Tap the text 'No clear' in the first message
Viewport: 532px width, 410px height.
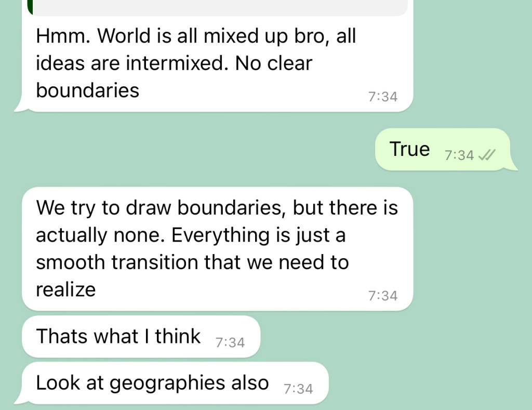pyautogui.click(x=273, y=63)
